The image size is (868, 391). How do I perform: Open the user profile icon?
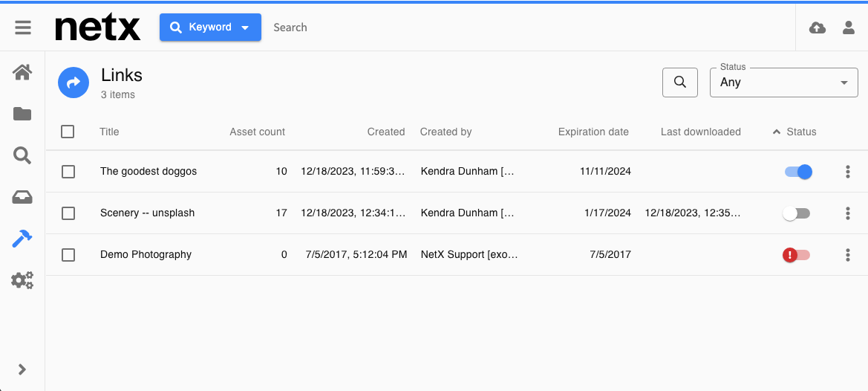point(849,28)
